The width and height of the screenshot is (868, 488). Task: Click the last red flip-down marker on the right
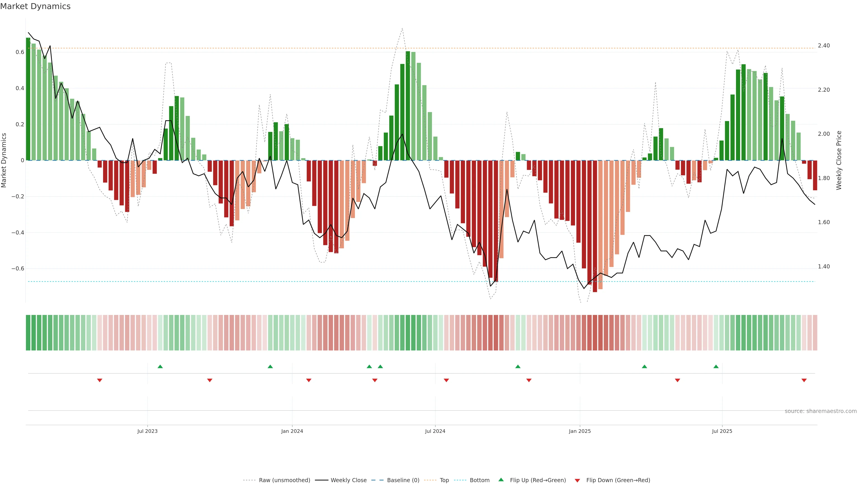point(804,380)
